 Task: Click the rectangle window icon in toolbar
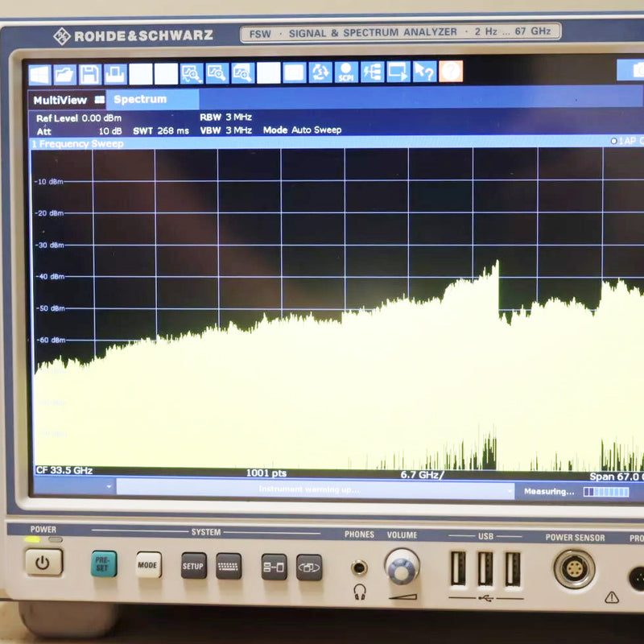click(295, 72)
